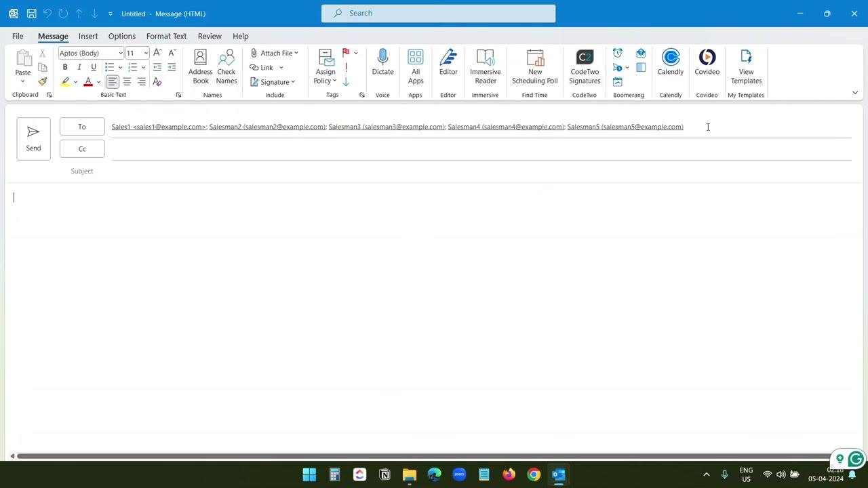Image resolution: width=868 pixels, height=488 pixels.
Task: Click the font color red swatch
Action: point(88,82)
